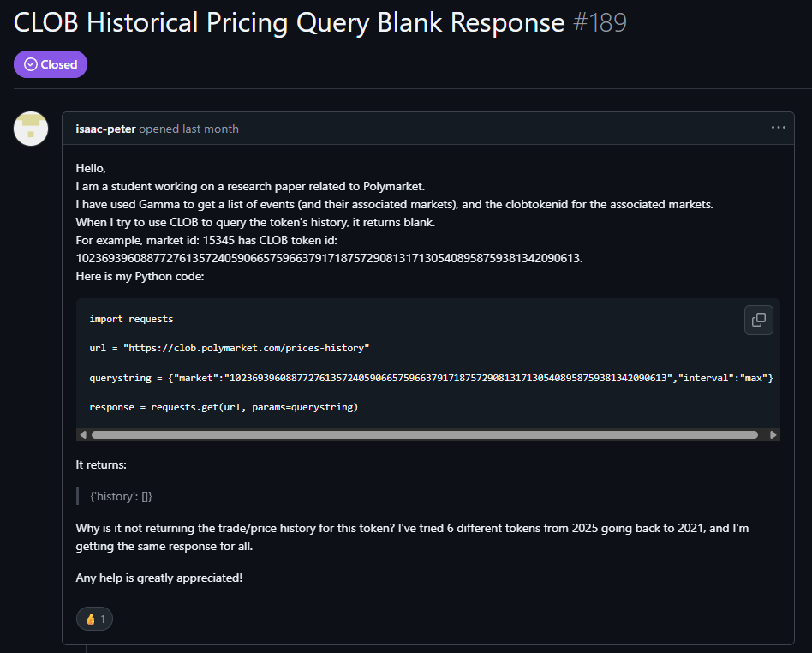Toggle the thumbs up reaction
The width and height of the screenshot is (812, 653).
click(94, 619)
